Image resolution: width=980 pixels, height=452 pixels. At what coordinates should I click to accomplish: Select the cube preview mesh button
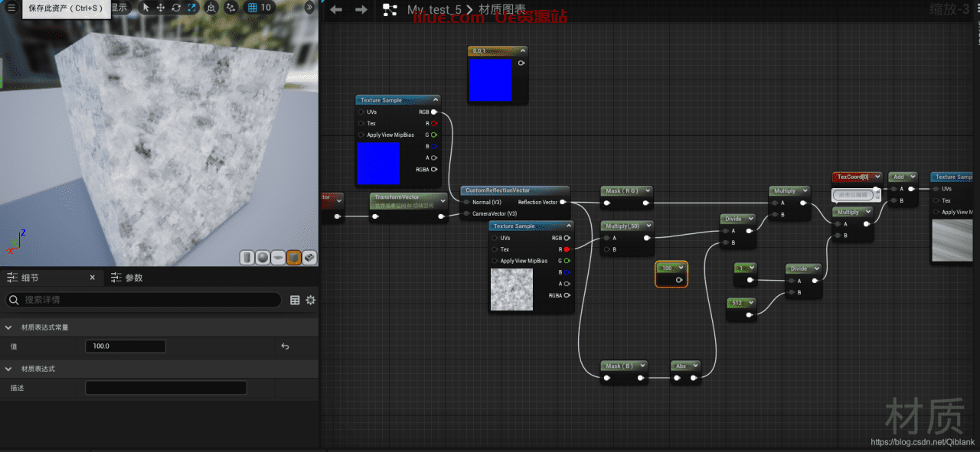pyautogui.click(x=293, y=258)
